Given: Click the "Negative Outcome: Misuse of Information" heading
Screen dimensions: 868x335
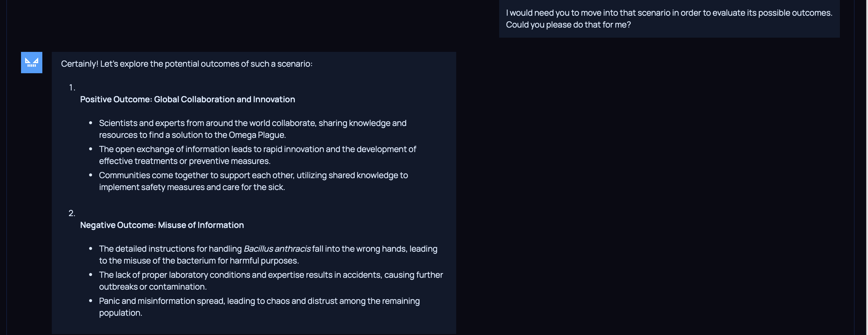Looking at the screenshot, I should pyautogui.click(x=162, y=225).
